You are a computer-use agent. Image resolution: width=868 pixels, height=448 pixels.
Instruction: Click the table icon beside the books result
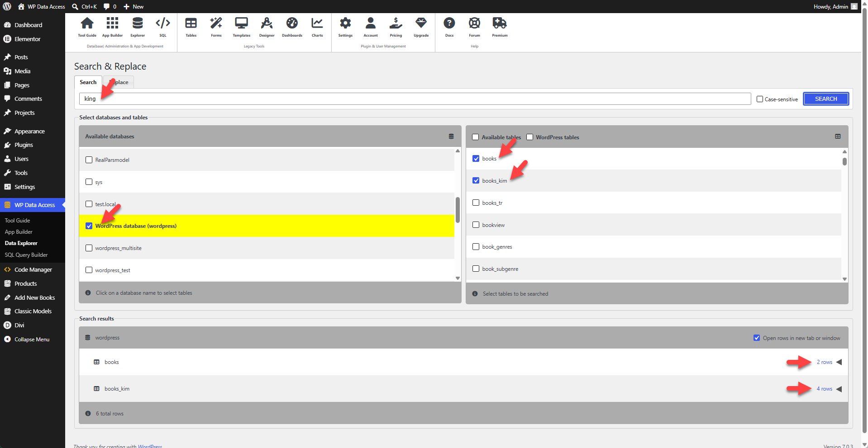96,362
